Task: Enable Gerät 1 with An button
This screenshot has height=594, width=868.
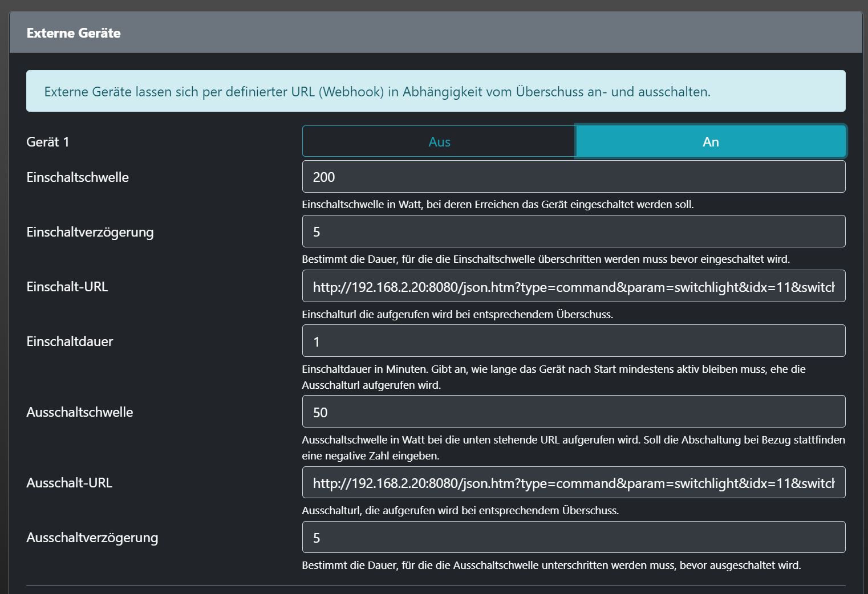Action: click(x=710, y=141)
